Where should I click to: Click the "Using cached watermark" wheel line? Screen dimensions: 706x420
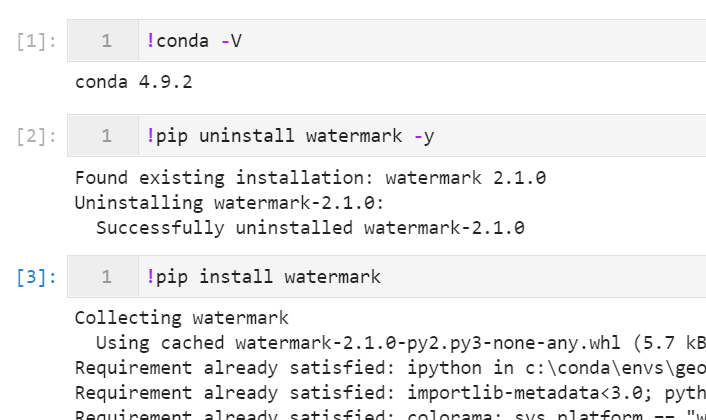401,343
